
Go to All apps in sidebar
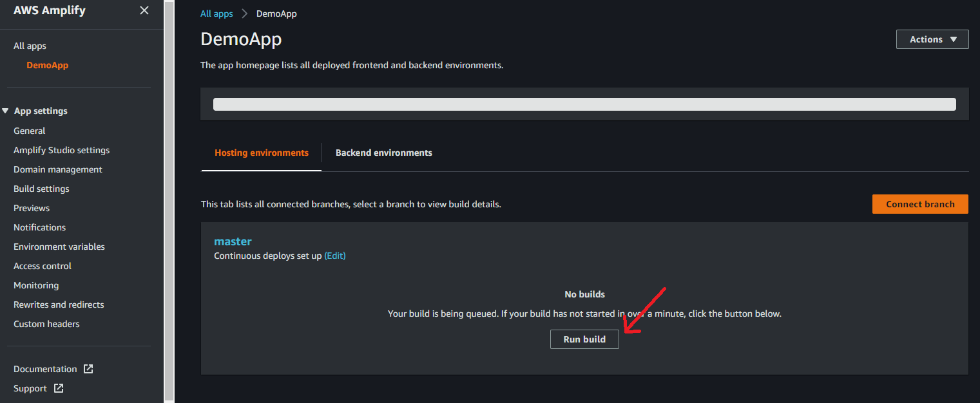click(30, 46)
